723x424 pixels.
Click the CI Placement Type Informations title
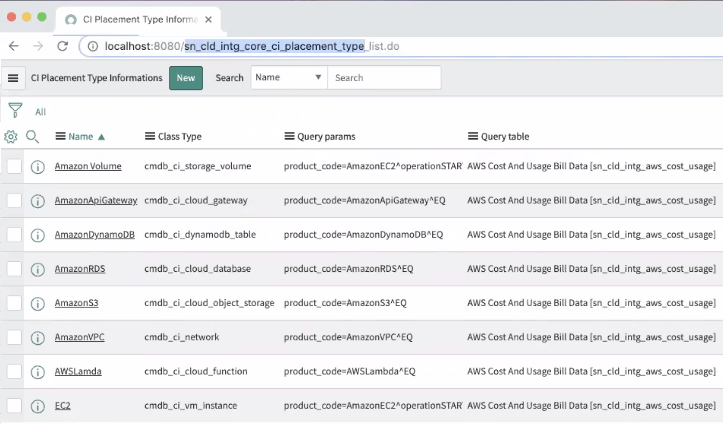(x=96, y=78)
